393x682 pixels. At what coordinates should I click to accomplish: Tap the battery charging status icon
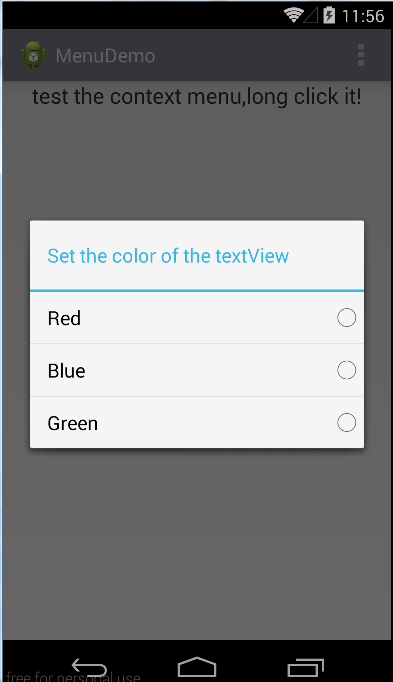click(x=329, y=15)
